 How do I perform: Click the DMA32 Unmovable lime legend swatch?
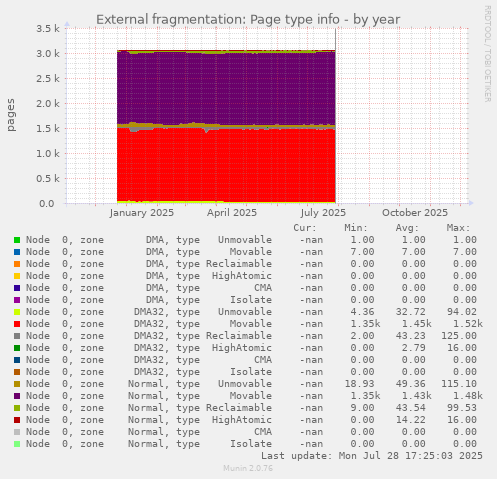pyautogui.click(x=17, y=312)
